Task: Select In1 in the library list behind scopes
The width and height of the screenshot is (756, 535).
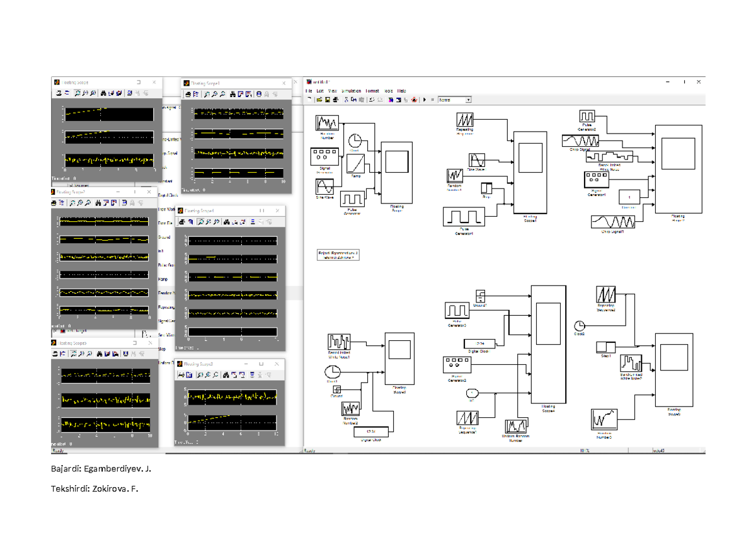Action: 161,251
